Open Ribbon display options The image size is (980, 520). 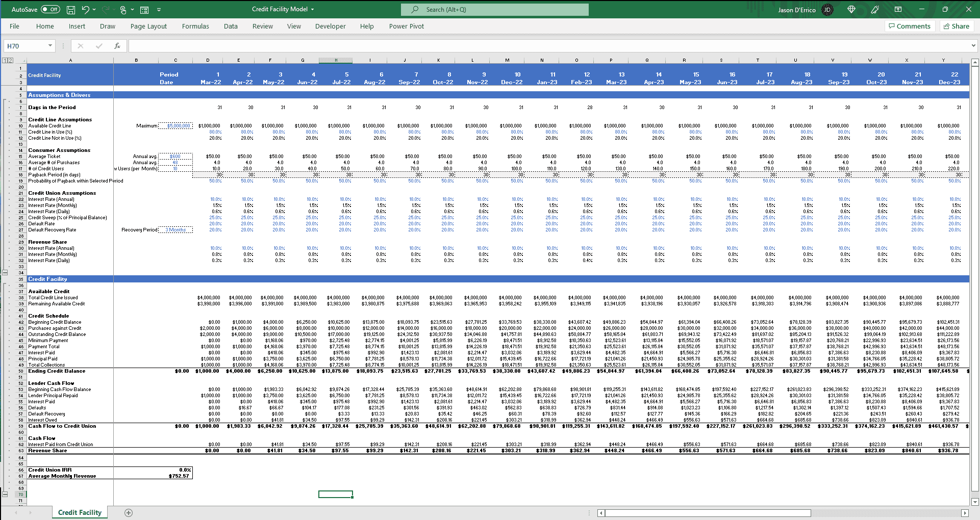(898, 9)
